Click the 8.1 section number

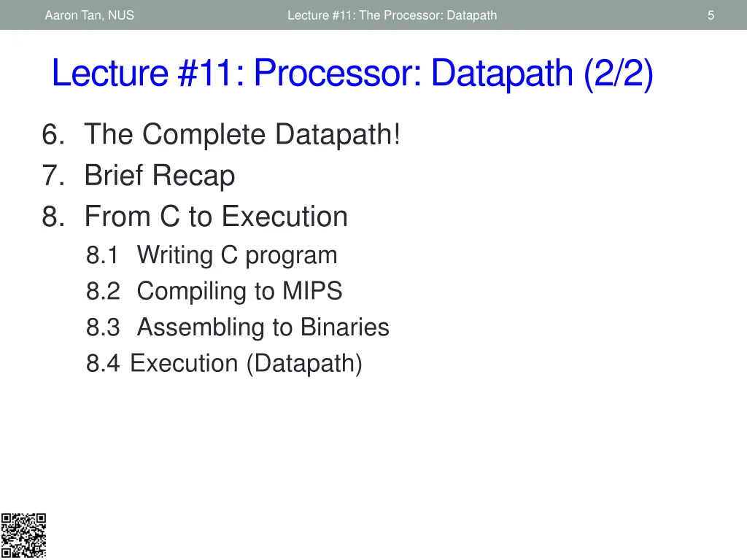click(x=102, y=255)
